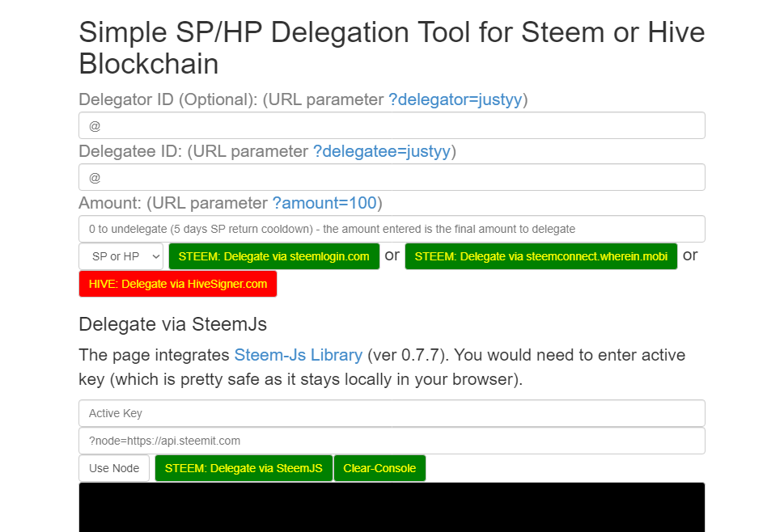
Task: Click the Delegatee ID input field
Action: click(392, 177)
